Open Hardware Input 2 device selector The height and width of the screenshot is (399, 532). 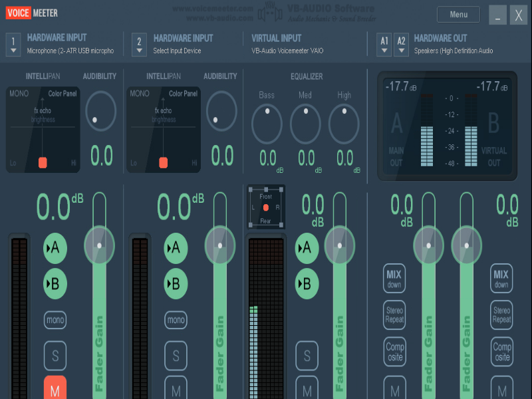[139, 45]
